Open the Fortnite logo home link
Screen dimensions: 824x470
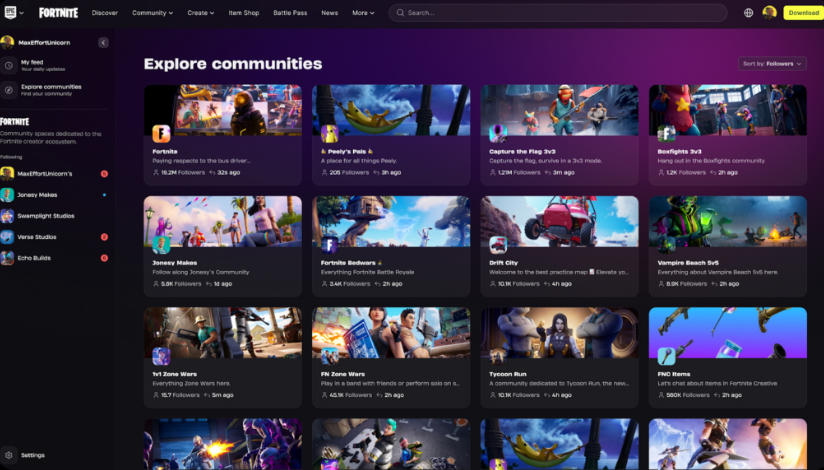[x=58, y=13]
